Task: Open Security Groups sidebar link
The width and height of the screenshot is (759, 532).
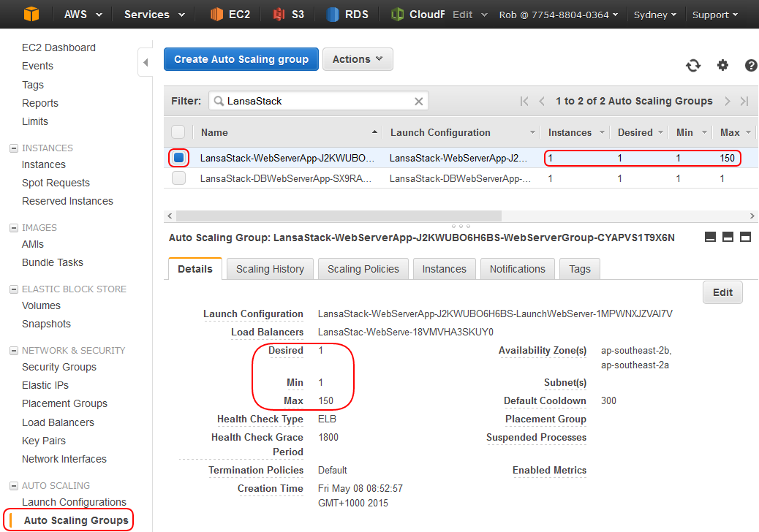Action: tap(59, 367)
